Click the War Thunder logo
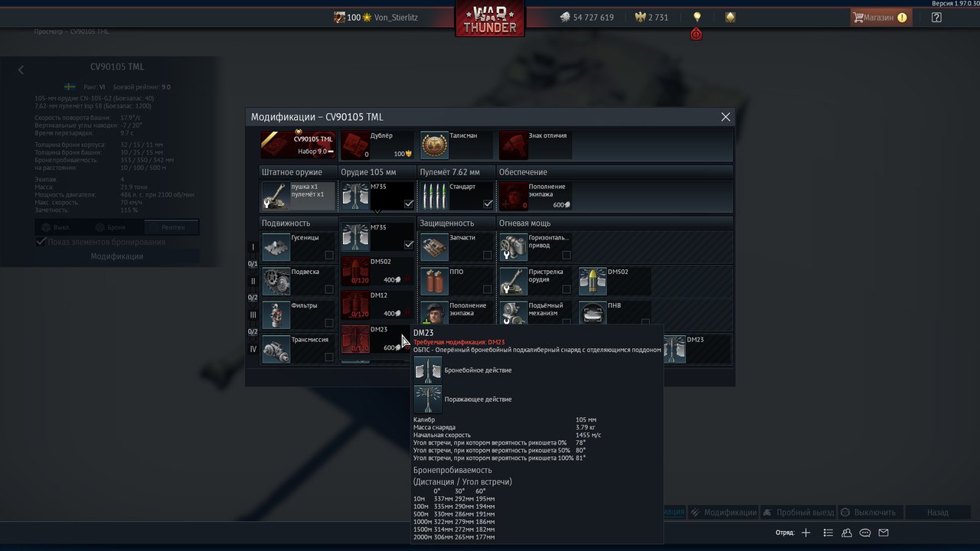Image resolution: width=980 pixels, height=551 pixels. (490, 18)
